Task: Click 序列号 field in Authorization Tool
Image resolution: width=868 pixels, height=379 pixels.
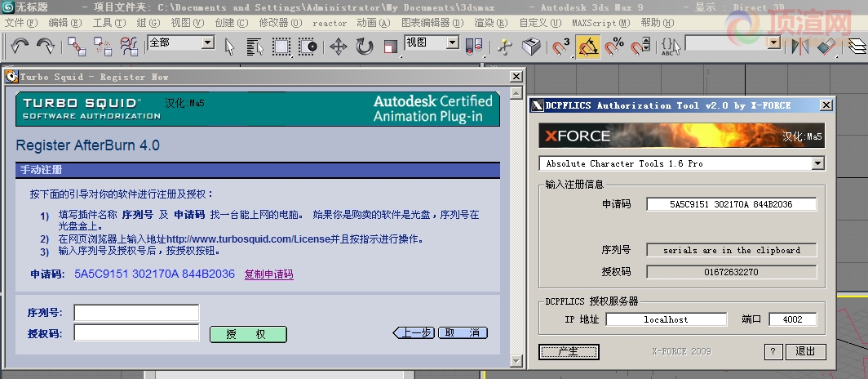Action: [731, 250]
